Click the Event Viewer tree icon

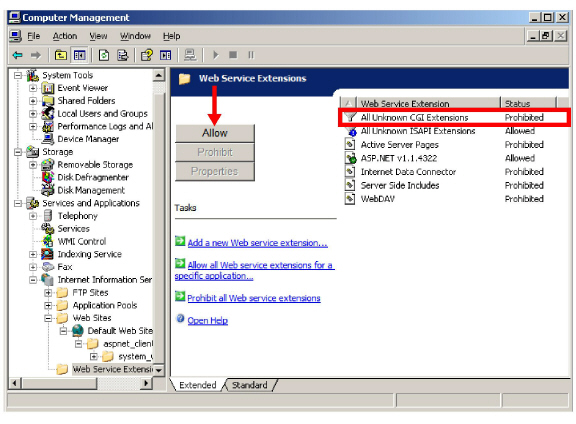click(48, 88)
